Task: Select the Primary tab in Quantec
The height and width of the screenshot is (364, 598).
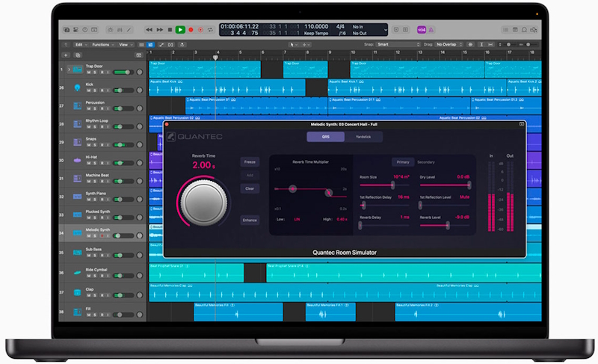Action: 403,162
